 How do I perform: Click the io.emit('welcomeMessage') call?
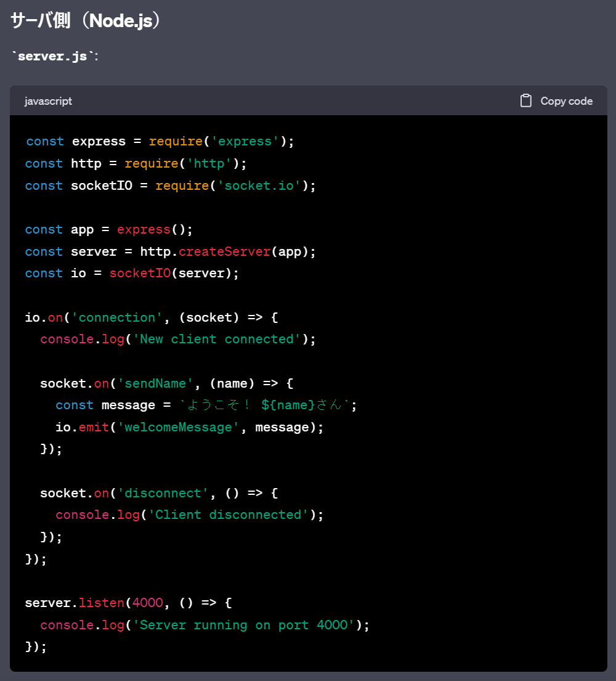pyautogui.click(x=178, y=427)
